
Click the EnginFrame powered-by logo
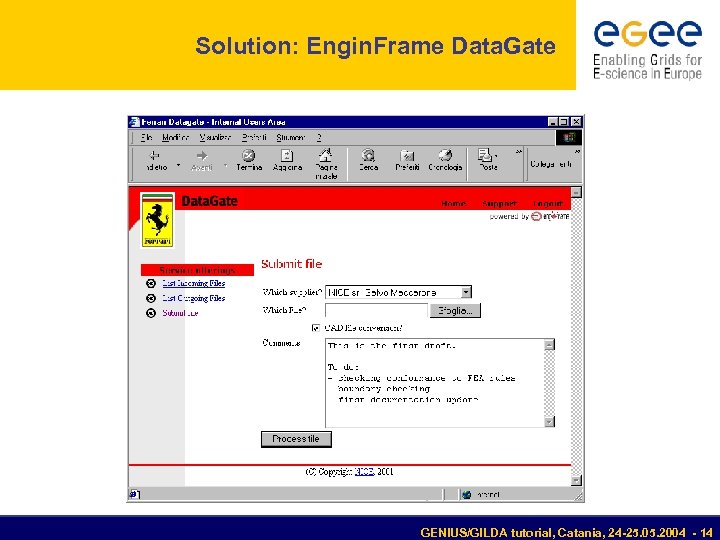click(550, 216)
